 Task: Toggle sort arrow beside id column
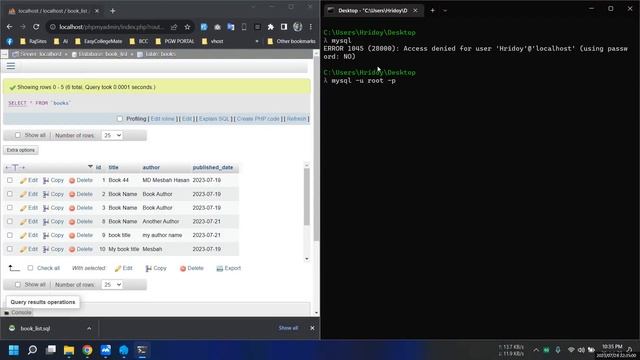pyautogui.click(x=90, y=167)
